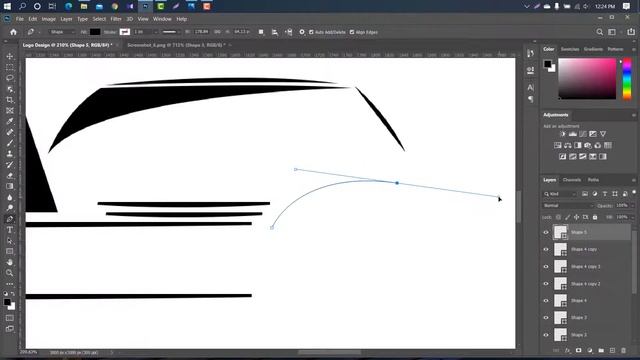Toggle Align Edges checkbox
This screenshot has height=360, width=640.
[352, 32]
